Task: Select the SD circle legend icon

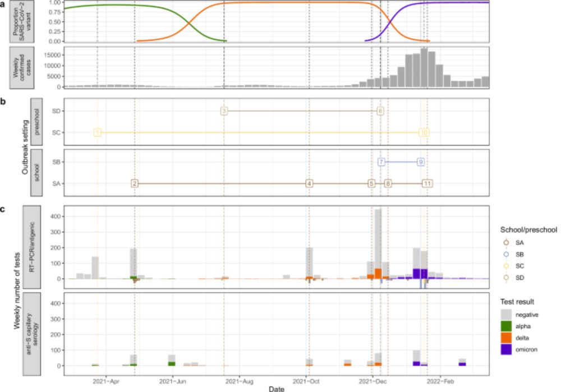Action: (506, 278)
